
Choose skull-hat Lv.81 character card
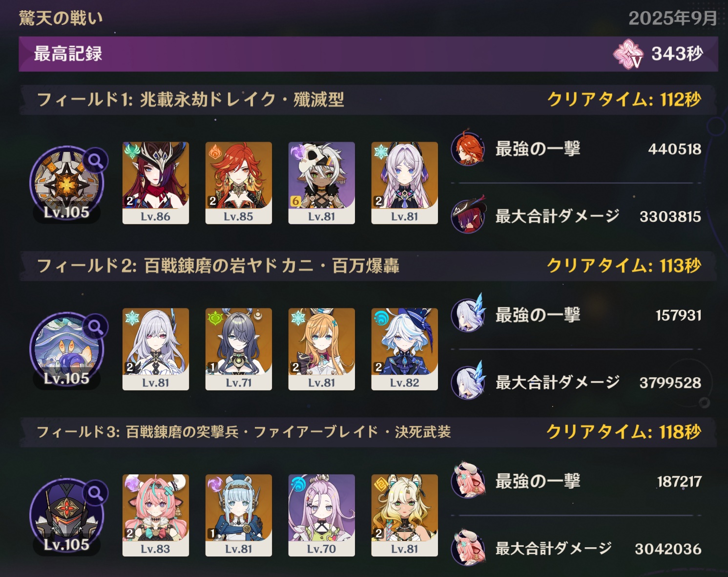pyautogui.click(x=321, y=183)
